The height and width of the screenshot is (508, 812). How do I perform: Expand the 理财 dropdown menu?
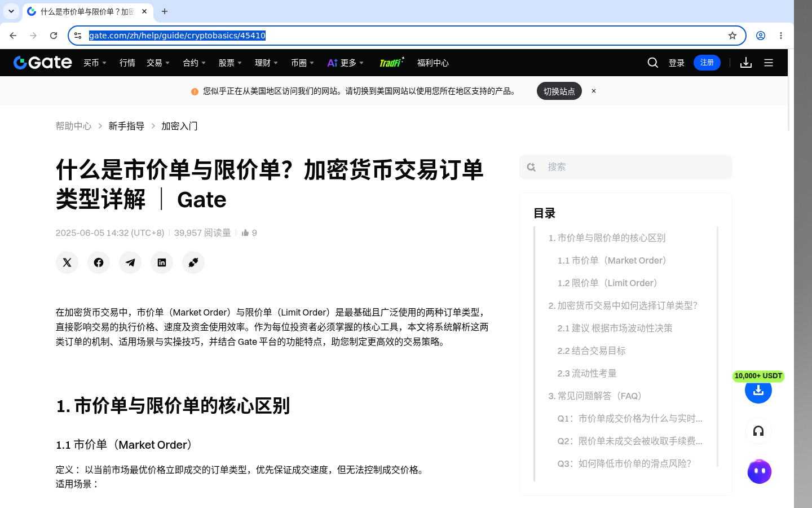coord(267,63)
